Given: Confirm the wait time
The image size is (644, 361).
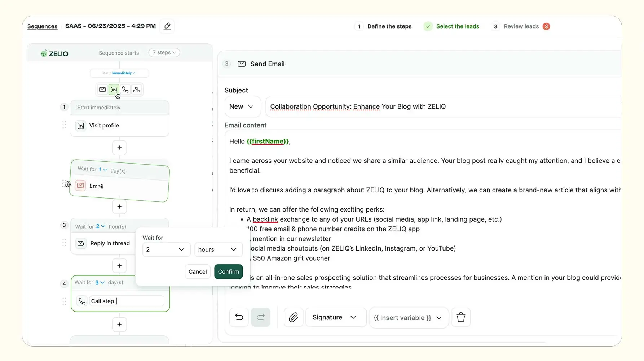Looking at the screenshot, I should click(x=229, y=271).
